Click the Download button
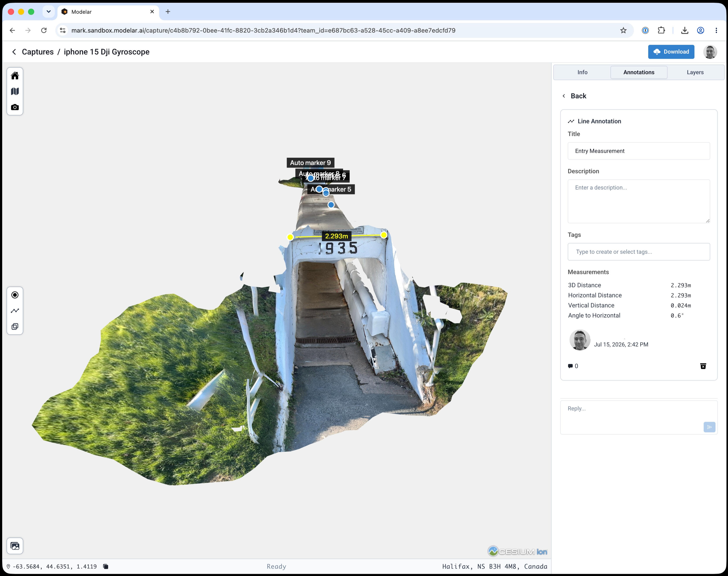Viewport: 728px width, 576px height. (x=671, y=52)
